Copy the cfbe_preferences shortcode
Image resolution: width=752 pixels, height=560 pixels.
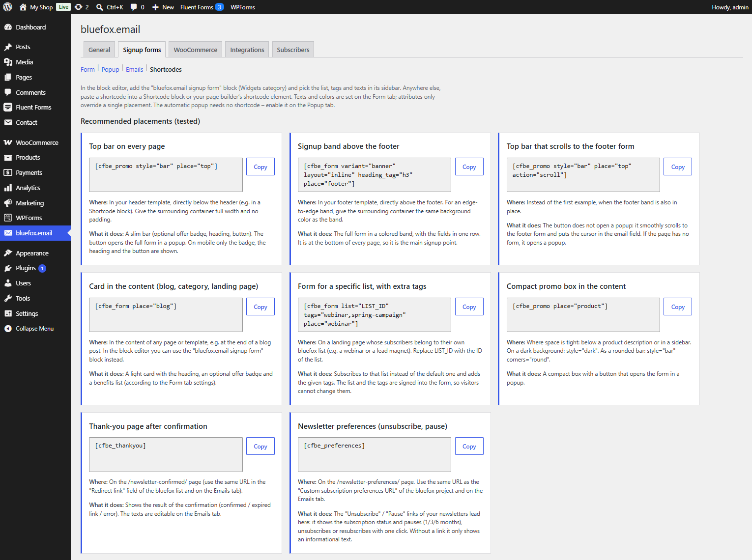pos(469,446)
